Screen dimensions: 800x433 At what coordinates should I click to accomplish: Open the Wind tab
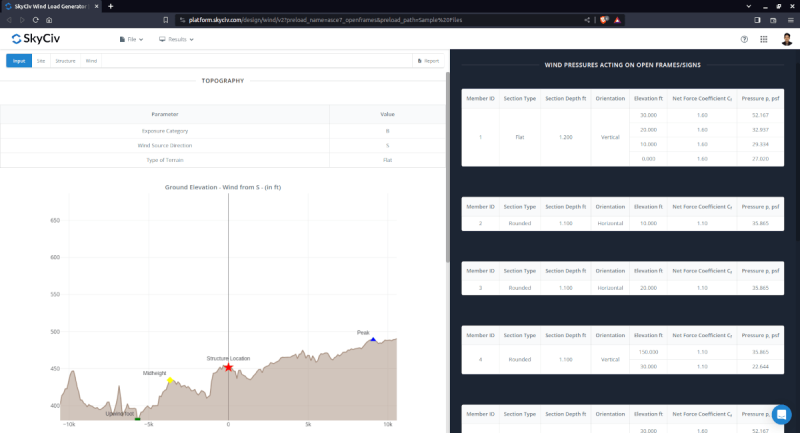click(91, 61)
